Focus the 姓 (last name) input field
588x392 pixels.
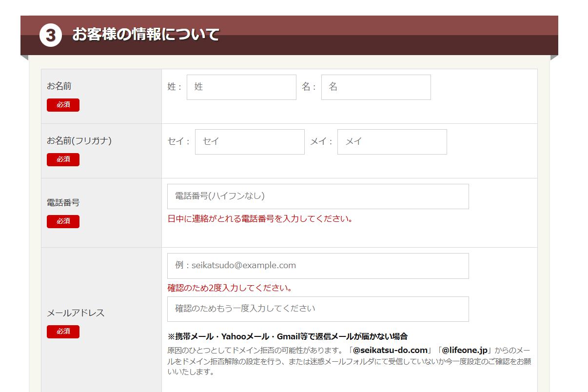tap(241, 87)
